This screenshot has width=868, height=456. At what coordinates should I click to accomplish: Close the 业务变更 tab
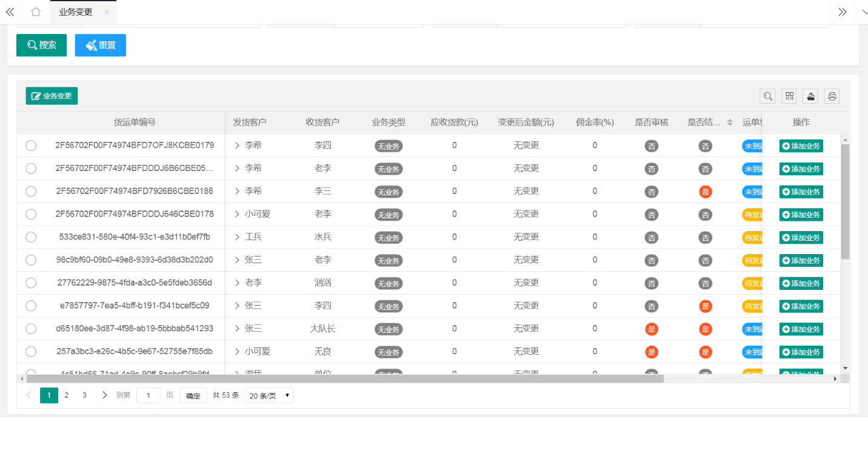tap(107, 12)
